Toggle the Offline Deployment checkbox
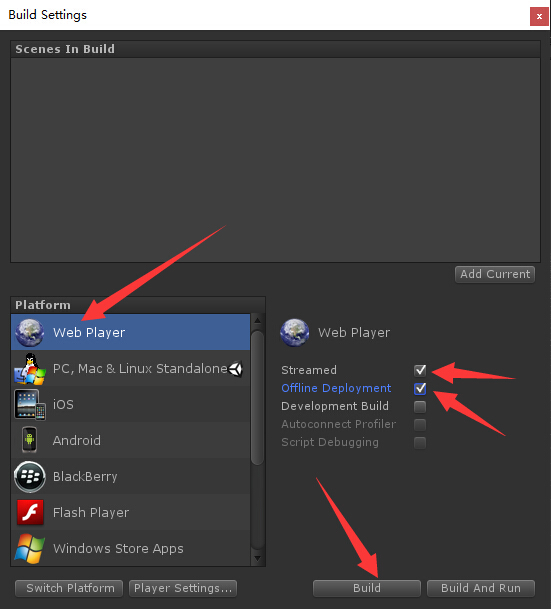Viewport: 551px width, 609px height. pos(420,388)
